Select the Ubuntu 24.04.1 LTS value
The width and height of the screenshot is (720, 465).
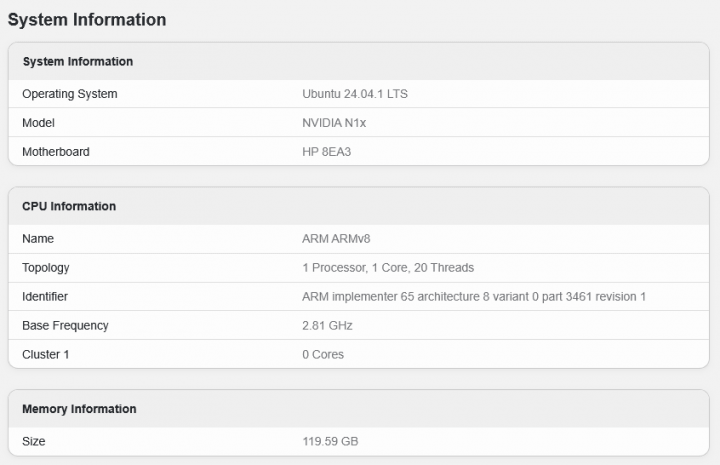click(x=354, y=94)
